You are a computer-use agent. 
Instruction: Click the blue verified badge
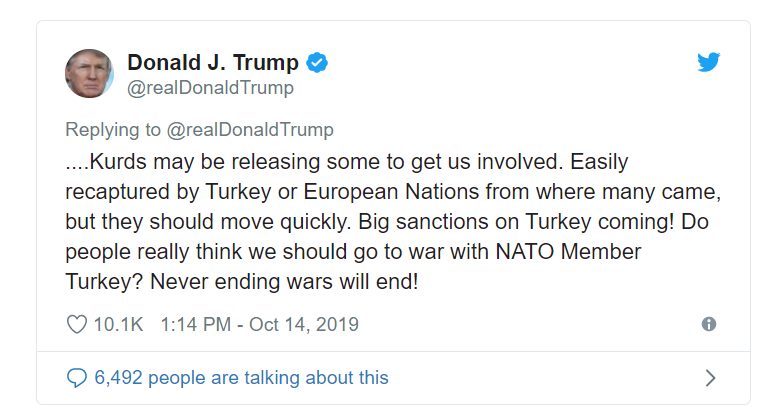[x=317, y=63]
